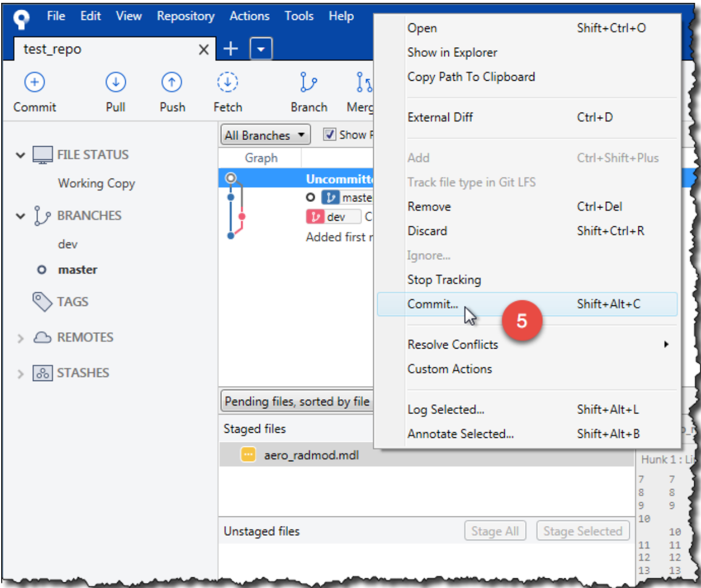Screen dimensions: 701x588
Task: Click the File Status monitor icon
Action: pos(42,155)
